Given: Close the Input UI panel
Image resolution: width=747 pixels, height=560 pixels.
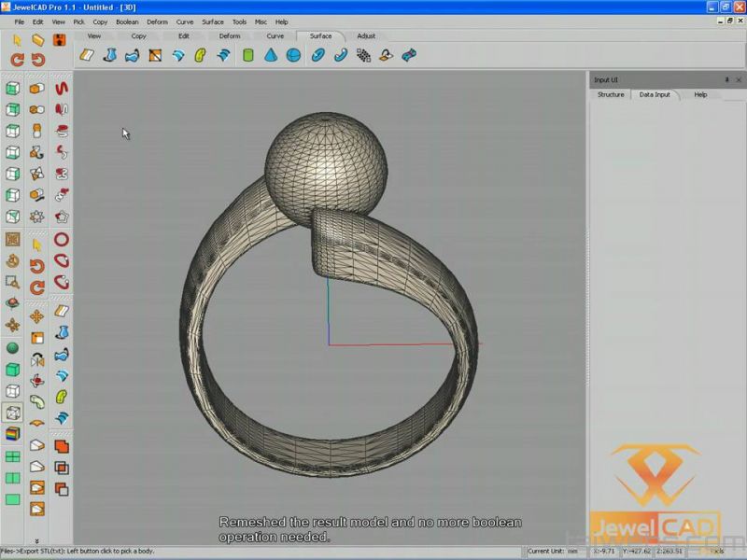Looking at the screenshot, I should pyautogui.click(x=739, y=80).
